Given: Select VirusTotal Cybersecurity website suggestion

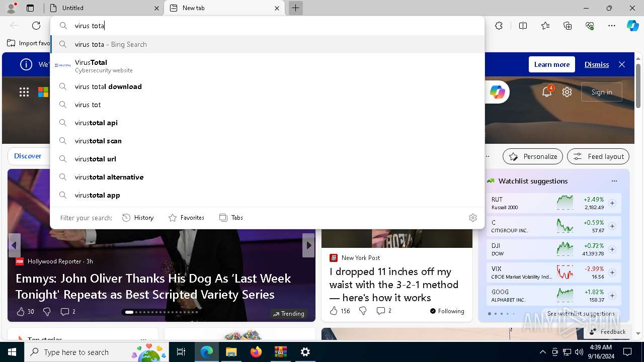Looking at the screenshot, I should 267,65.
